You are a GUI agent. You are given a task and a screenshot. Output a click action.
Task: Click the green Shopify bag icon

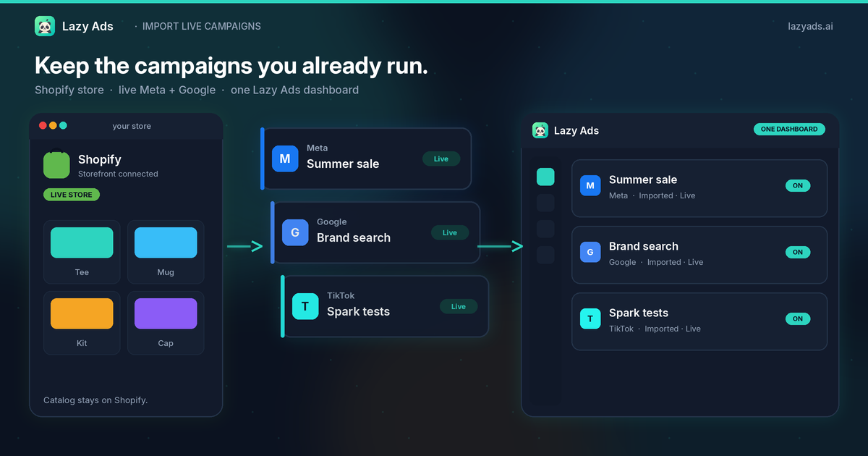[x=56, y=164]
